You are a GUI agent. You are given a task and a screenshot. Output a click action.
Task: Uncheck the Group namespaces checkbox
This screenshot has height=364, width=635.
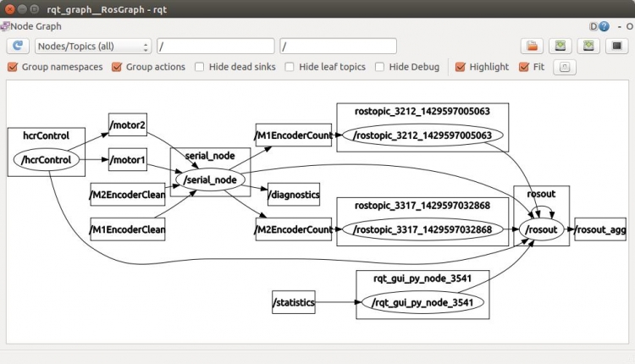[13, 67]
